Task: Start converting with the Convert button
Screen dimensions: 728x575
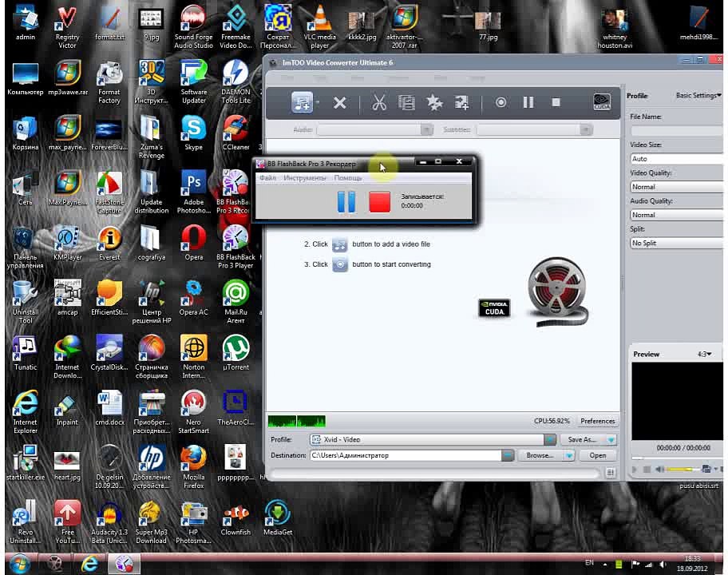Action: tap(500, 102)
